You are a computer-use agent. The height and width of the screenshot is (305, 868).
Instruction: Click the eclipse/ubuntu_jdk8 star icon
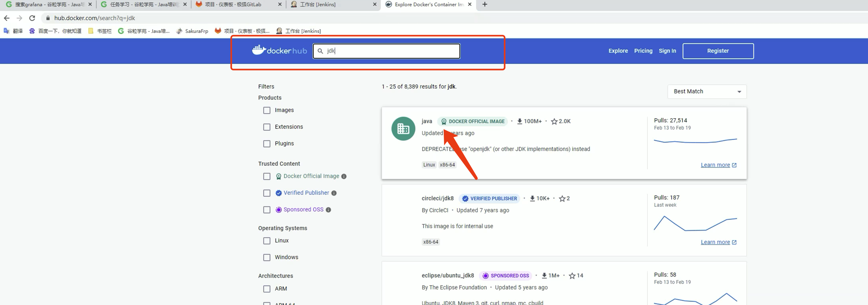[572, 276]
